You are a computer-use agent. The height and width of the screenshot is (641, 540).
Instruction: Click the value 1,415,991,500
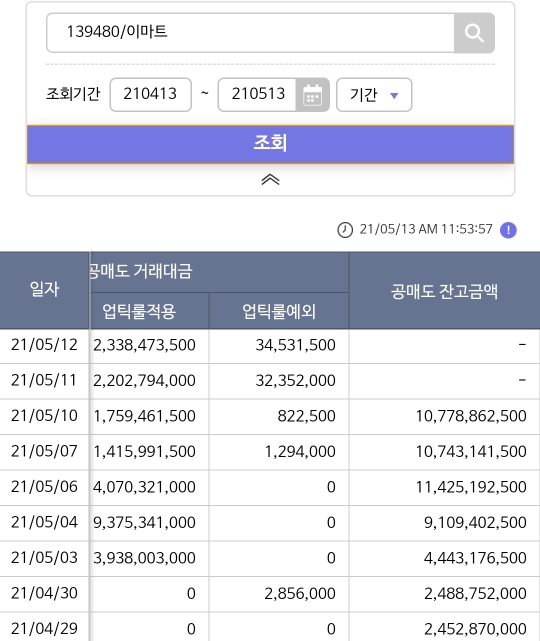[144, 452]
